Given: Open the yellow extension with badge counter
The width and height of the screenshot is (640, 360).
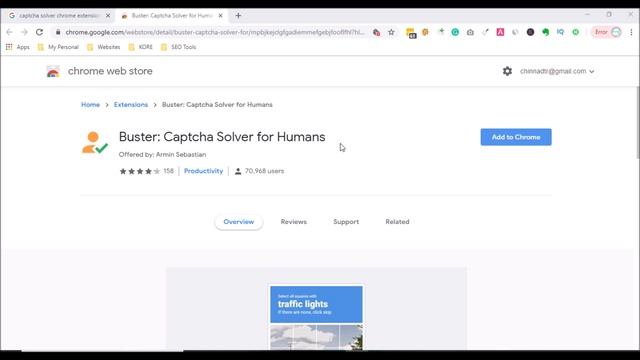Looking at the screenshot, I should (411, 33).
